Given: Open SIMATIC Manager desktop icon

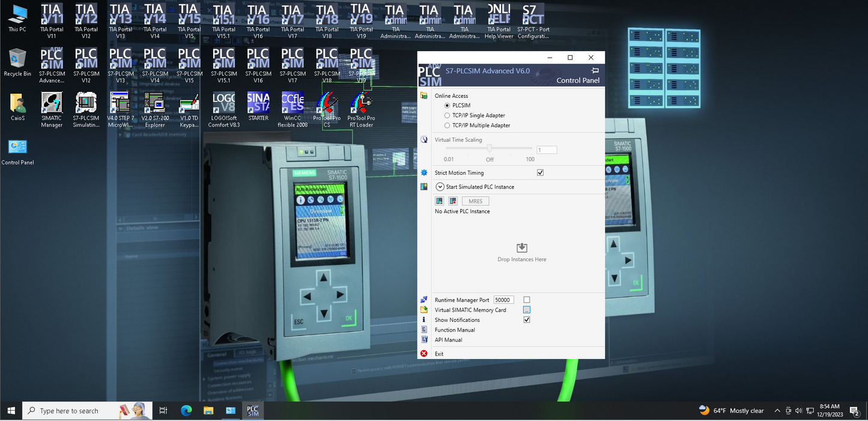Looking at the screenshot, I should pos(52,109).
